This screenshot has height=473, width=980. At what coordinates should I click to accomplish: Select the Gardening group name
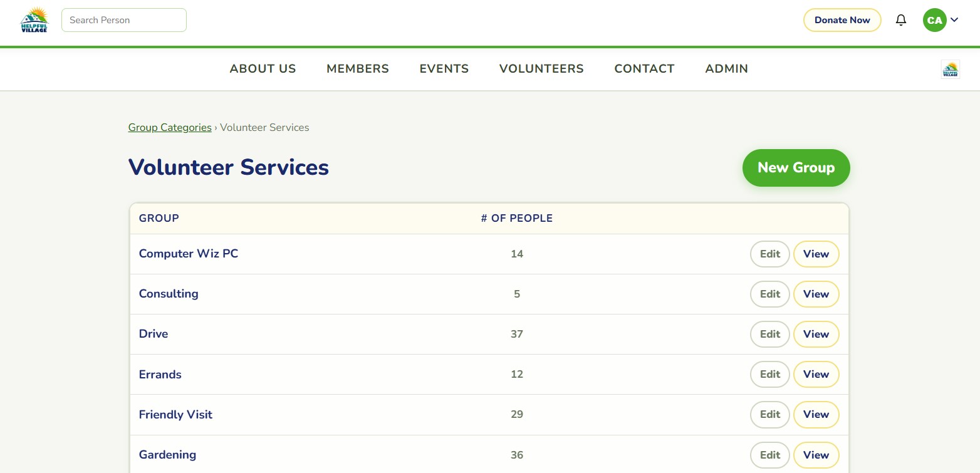click(x=167, y=455)
